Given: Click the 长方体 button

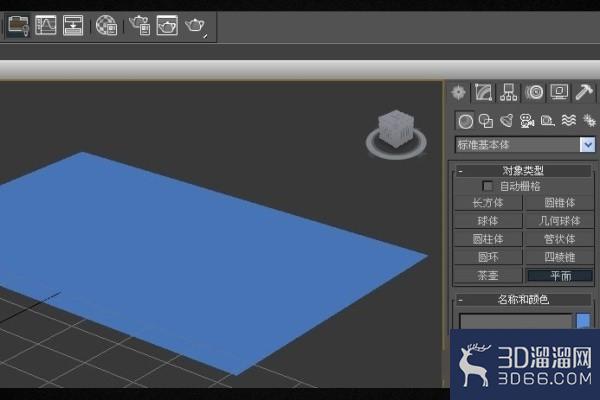Looking at the screenshot, I should (488, 203).
